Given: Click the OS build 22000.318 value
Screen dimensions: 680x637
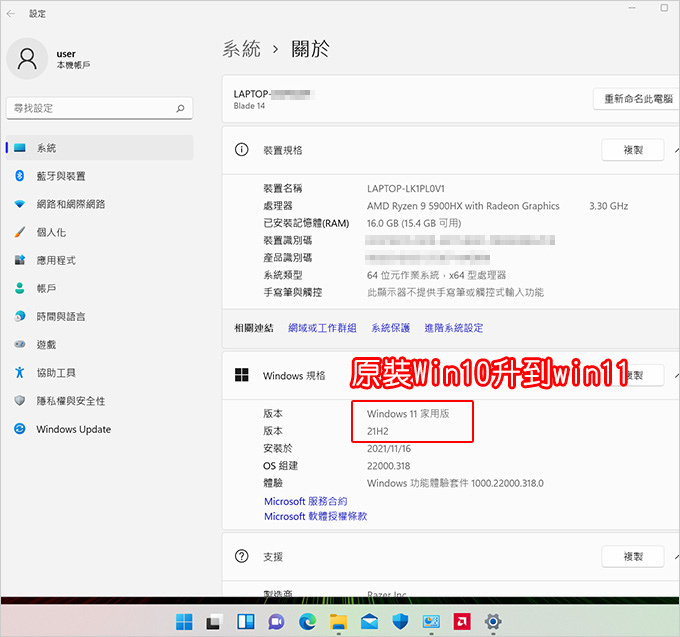Looking at the screenshot, I should coord(388,466).
